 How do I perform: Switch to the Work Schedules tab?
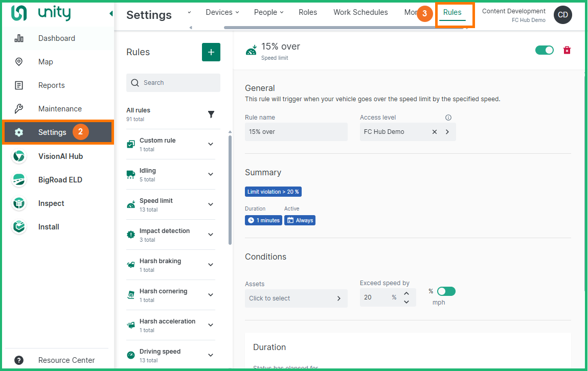coord(360,12)
